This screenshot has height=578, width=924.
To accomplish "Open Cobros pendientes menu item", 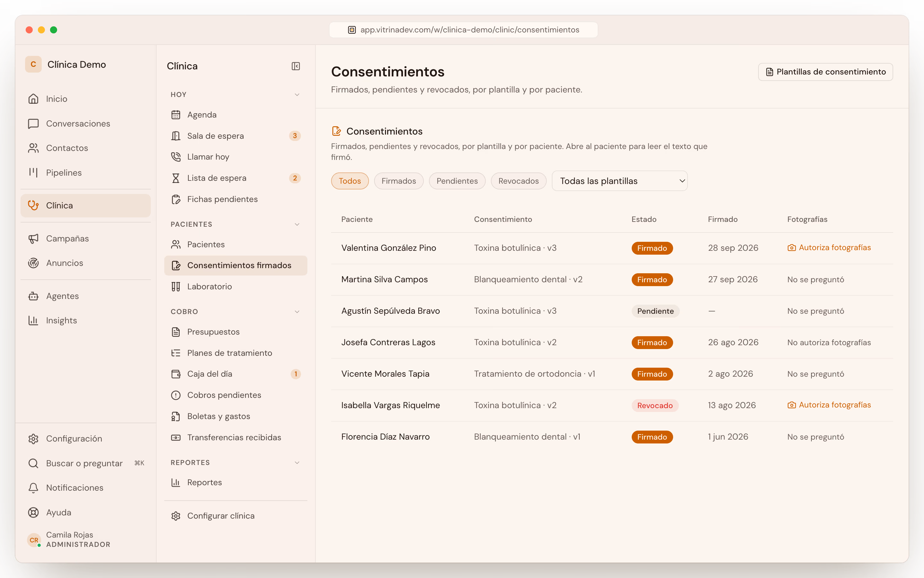I will 235,395.
